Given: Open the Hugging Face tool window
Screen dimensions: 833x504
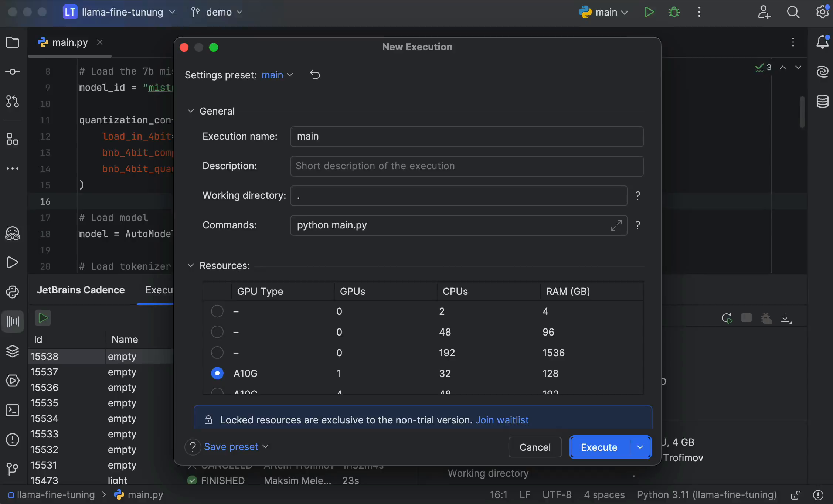Looking at the screenshot, I should [x=13, y=233].
